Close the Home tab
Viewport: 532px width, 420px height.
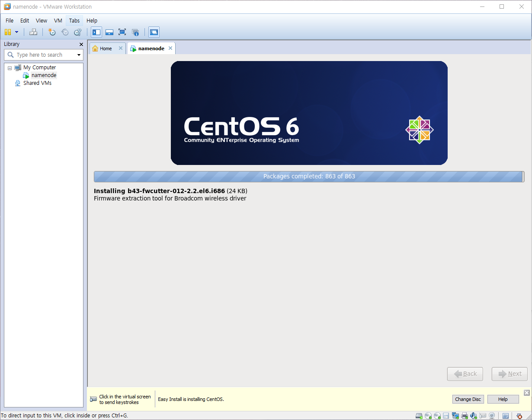121,48
